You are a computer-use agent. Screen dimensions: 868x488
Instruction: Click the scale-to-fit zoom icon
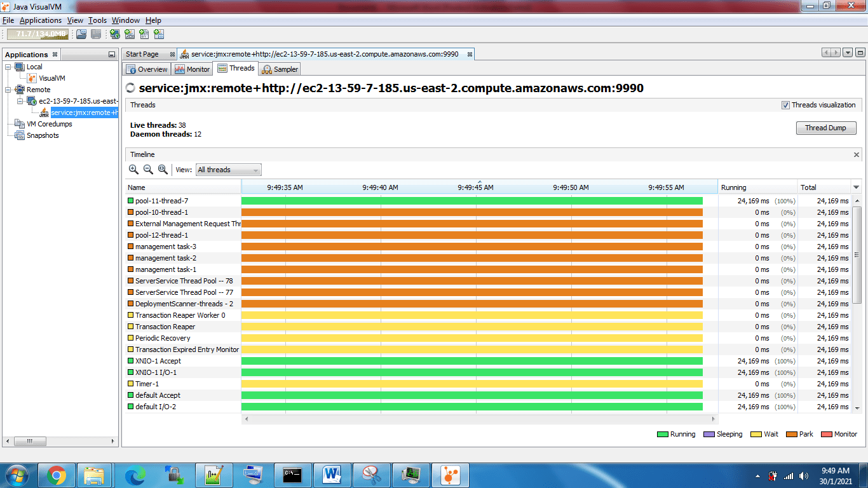click(163, 170)
